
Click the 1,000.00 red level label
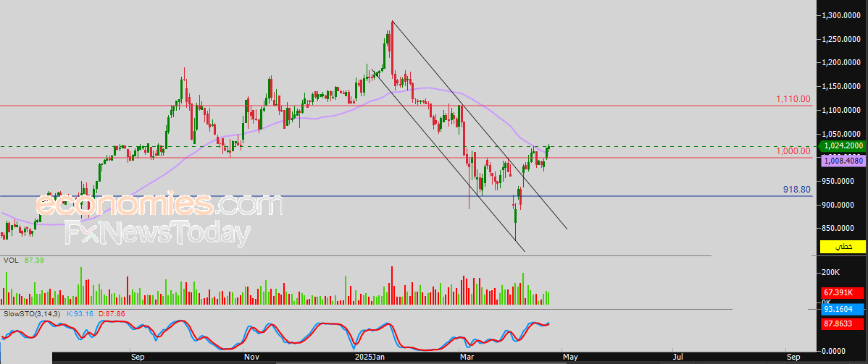pyautogui.click(x=793, y=151)
